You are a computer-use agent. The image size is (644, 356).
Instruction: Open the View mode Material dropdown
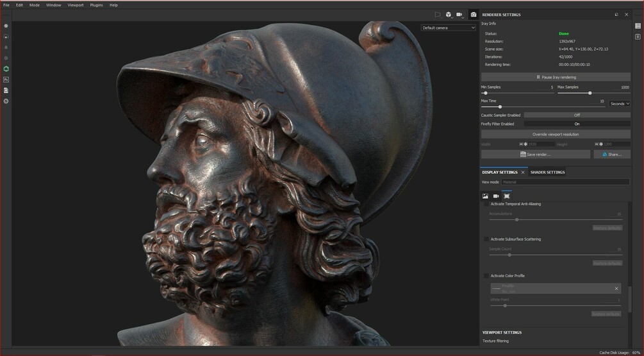pyautogui.click(x=565, y=182)
